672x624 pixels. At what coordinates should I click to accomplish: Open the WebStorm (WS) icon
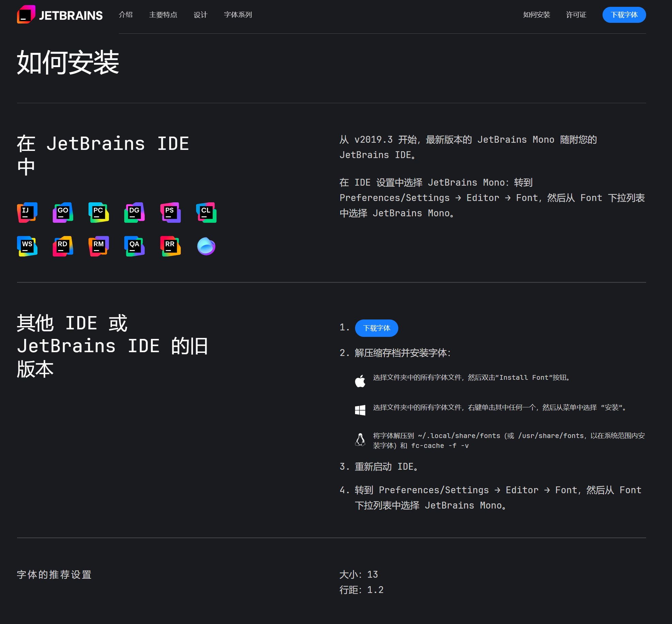click(27, 246)
